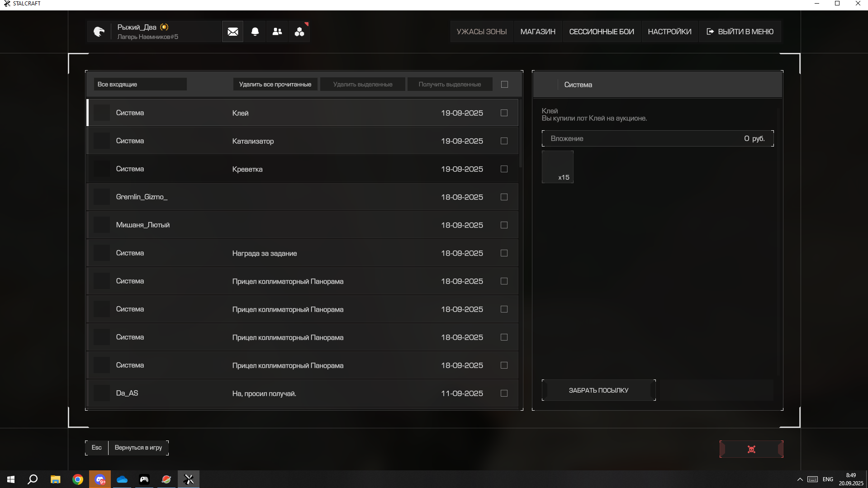Viewport: 868px width, 488px height.
Task: Expand the Все входящие filter dropdown
Action: coord(140,85)
